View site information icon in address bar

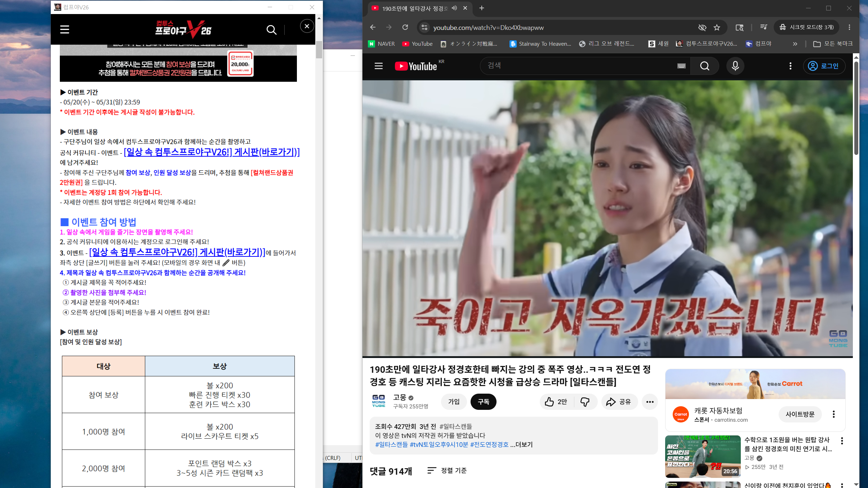coord(424,27)
